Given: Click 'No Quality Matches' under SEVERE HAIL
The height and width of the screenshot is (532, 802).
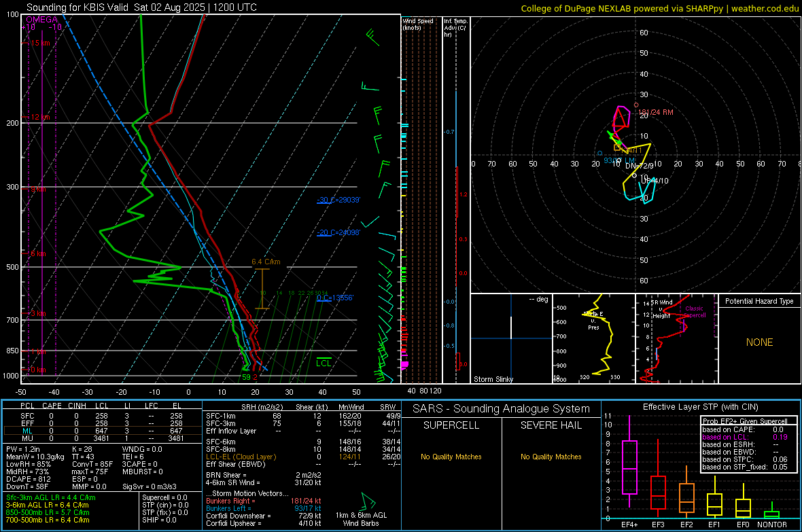Looking at the screenshot, I should (x=551, y=457).
